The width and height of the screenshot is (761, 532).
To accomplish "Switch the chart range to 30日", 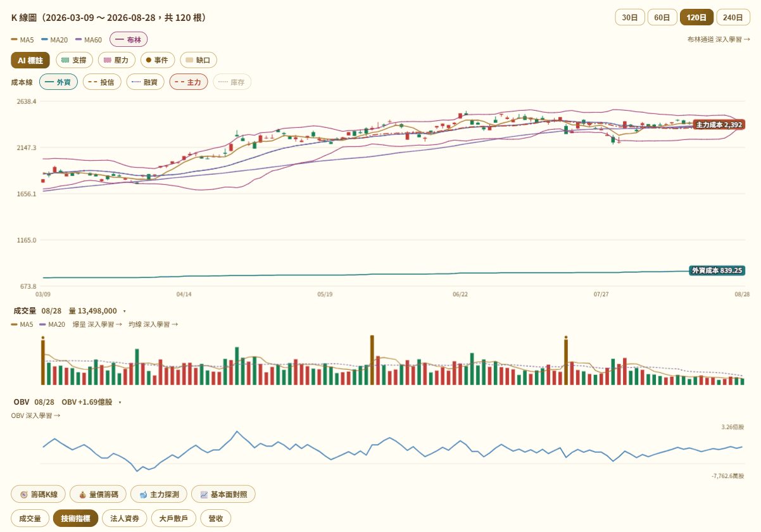I will [630, 17].
